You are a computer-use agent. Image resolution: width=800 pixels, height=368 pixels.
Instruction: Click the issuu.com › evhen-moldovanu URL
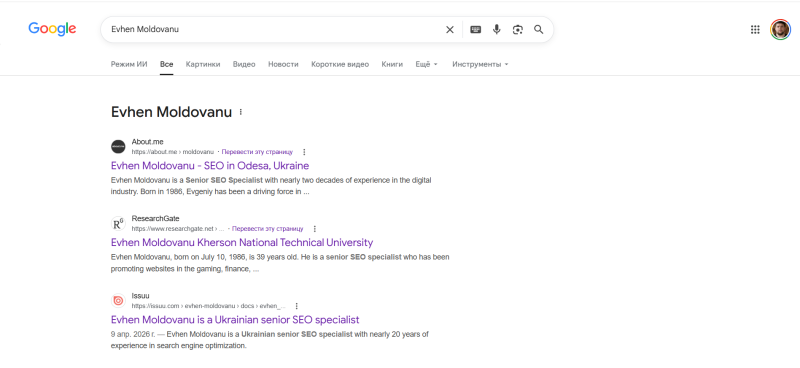(x=208, y=306)
